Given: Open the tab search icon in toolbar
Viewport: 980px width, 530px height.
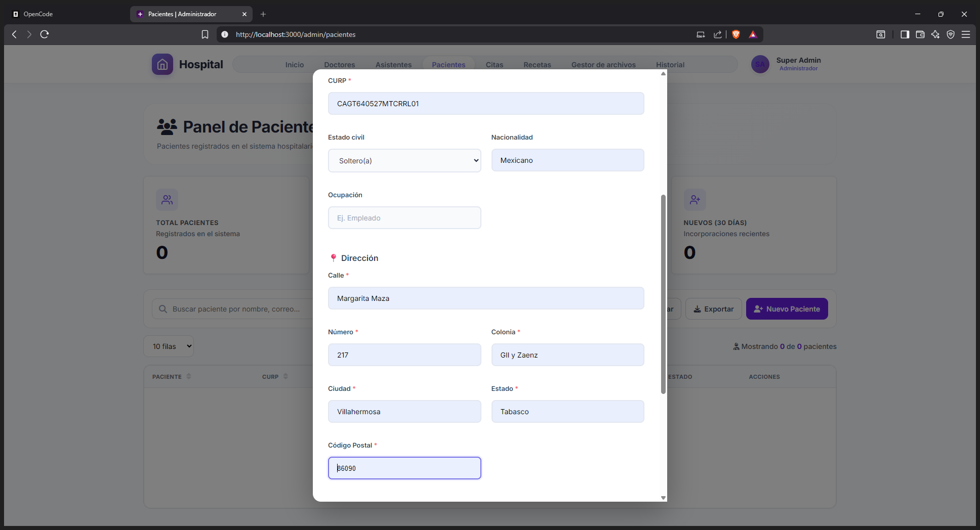Looking at the screenshot, I should tap(881, 34).
